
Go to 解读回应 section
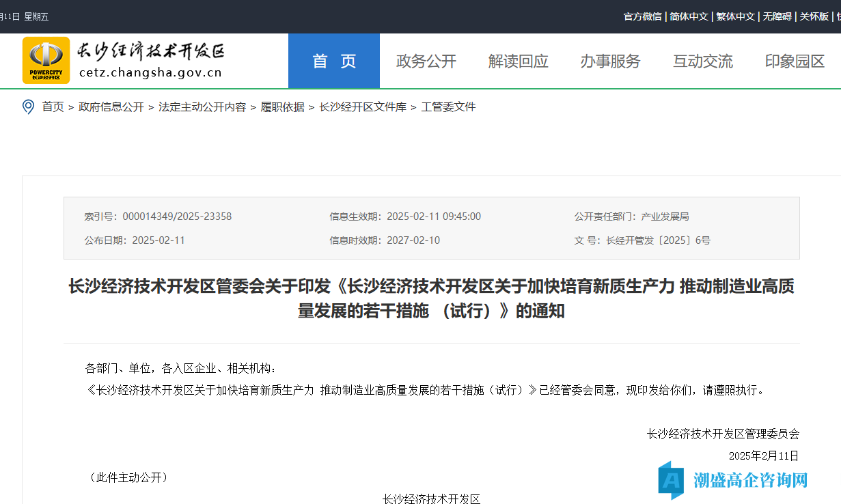[x=518, y=61]
